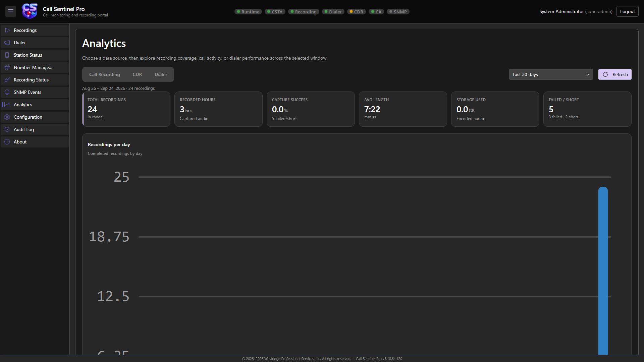Click the 'Recordings per day' chart title
This screenshot has width=644, height=362.
[109, 144]
